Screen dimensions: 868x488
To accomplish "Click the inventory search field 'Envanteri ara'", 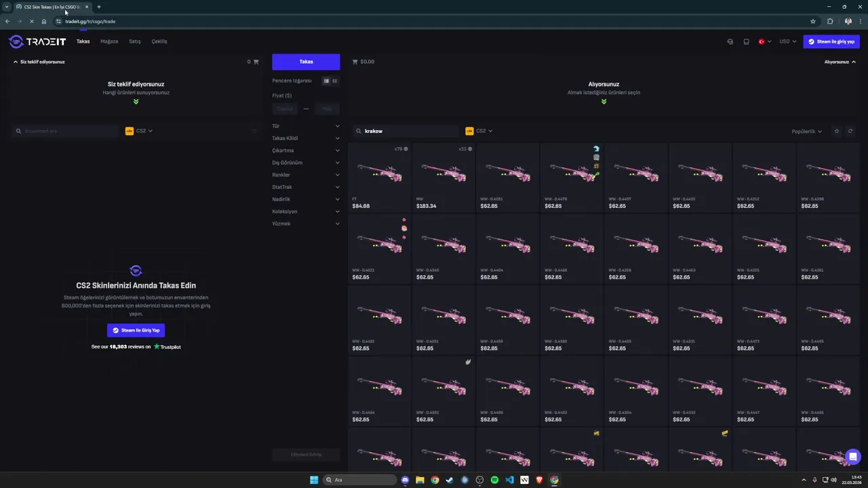I will click(x=66, y=131).
